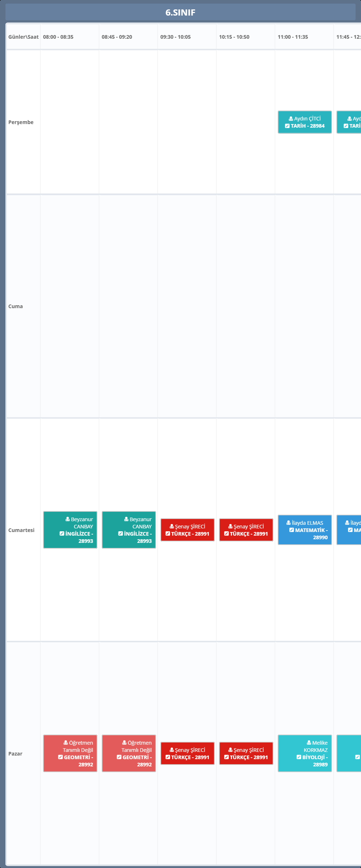Click teacher icon beside Aydın ÇİTCİ at 11:00
Screen dimensions: 361x868
point(291,119)
